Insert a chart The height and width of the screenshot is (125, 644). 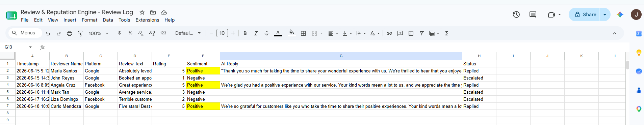(411, 33)
